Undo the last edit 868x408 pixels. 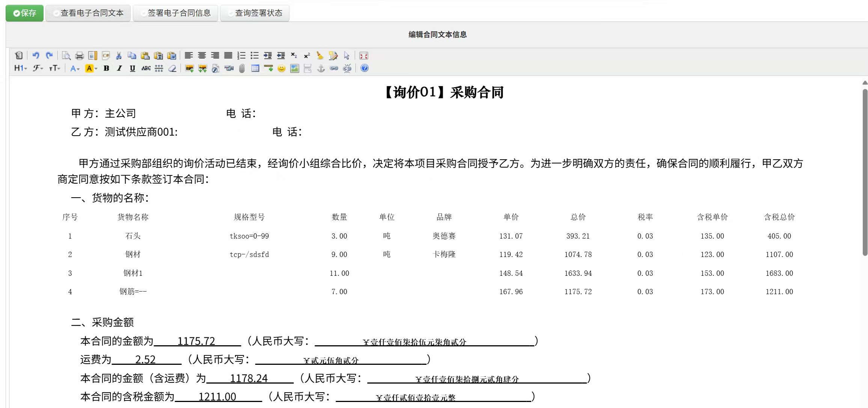(x=36, y=55)
